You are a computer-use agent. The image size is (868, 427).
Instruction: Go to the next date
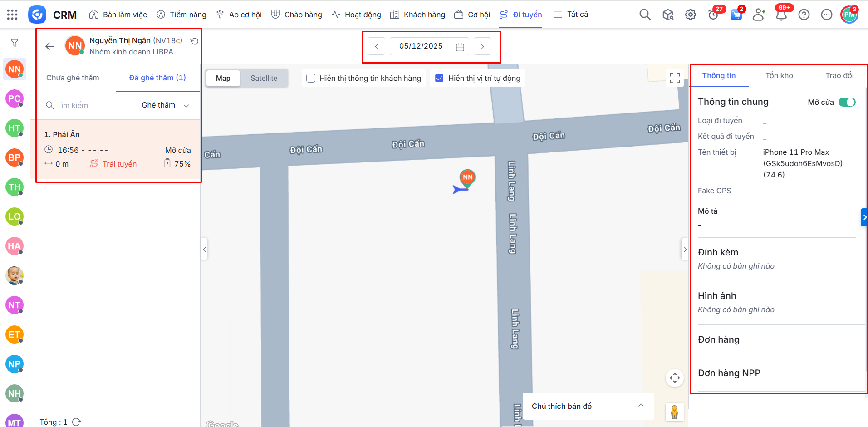coord(482,46)
